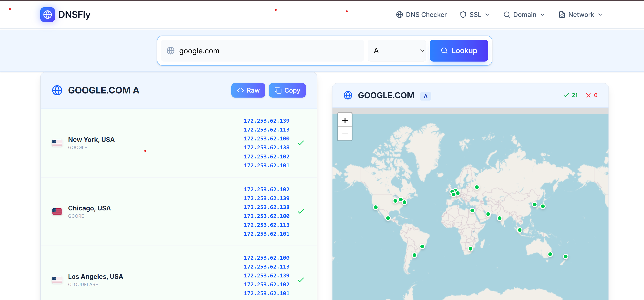This screenshot has width=644, height=300.
Task: Click the SSL shield icon
Action: [463, 15]
